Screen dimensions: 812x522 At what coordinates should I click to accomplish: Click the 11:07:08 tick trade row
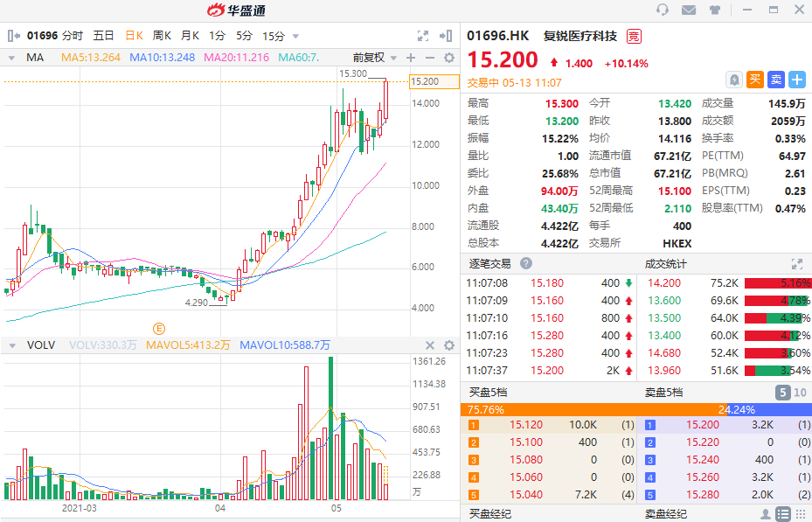[x=549, y=282]
